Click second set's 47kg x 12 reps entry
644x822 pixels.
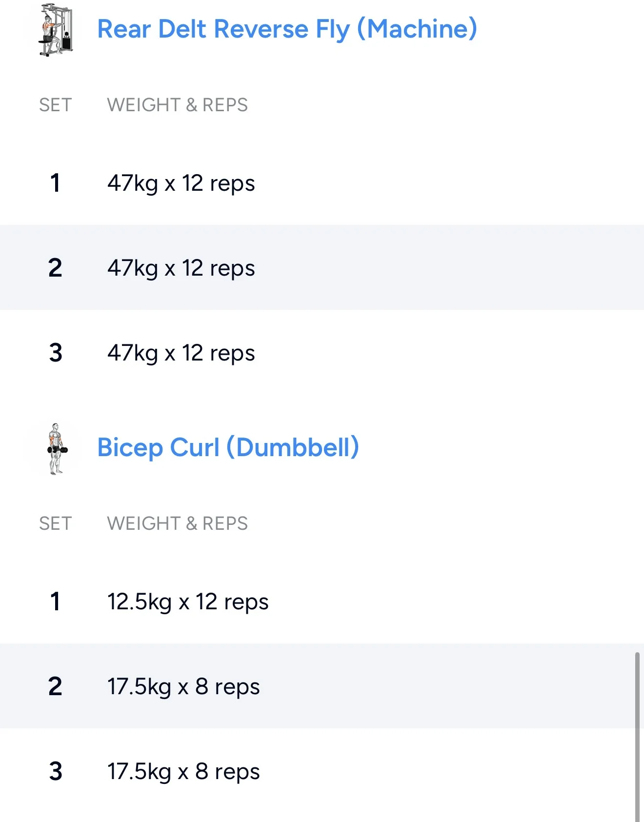click(x=181, y=268)
